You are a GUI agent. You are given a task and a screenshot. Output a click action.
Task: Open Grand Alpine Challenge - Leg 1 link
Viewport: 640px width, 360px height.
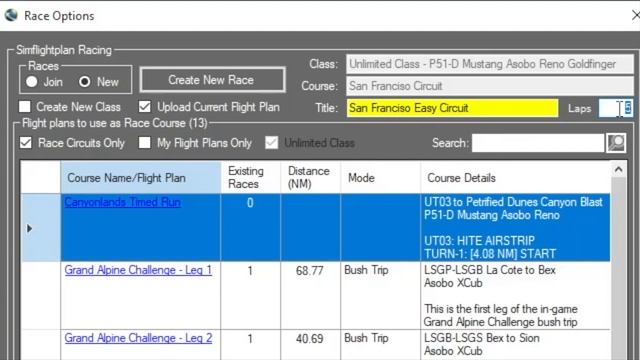coord(138,270)
